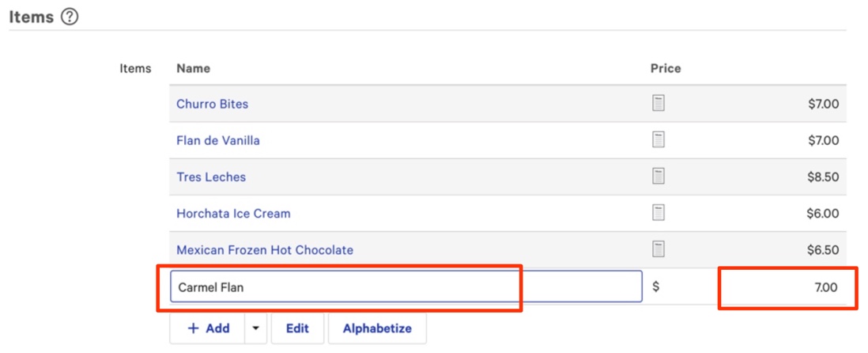This screenshot has height=353, width=868.
Task: Click the Items help question mark icon
Action: [x=70, y=17]
